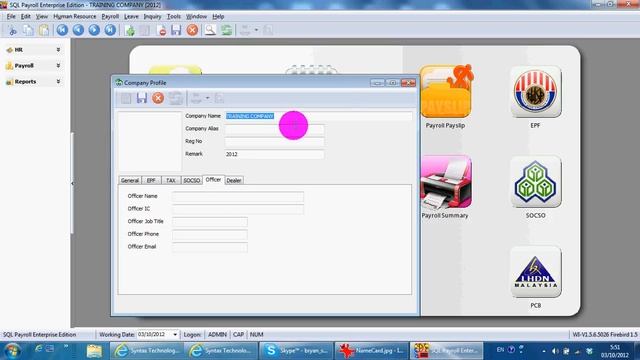Screen dimensions: 640x360
Task: Go to next record with blue arrow icon
Action: pyautogui.click(x=94, y=30)
